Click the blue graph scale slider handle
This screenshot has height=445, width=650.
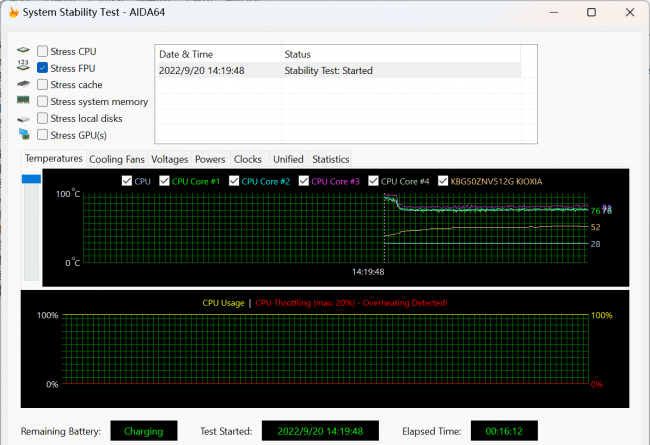pos(32,179)
